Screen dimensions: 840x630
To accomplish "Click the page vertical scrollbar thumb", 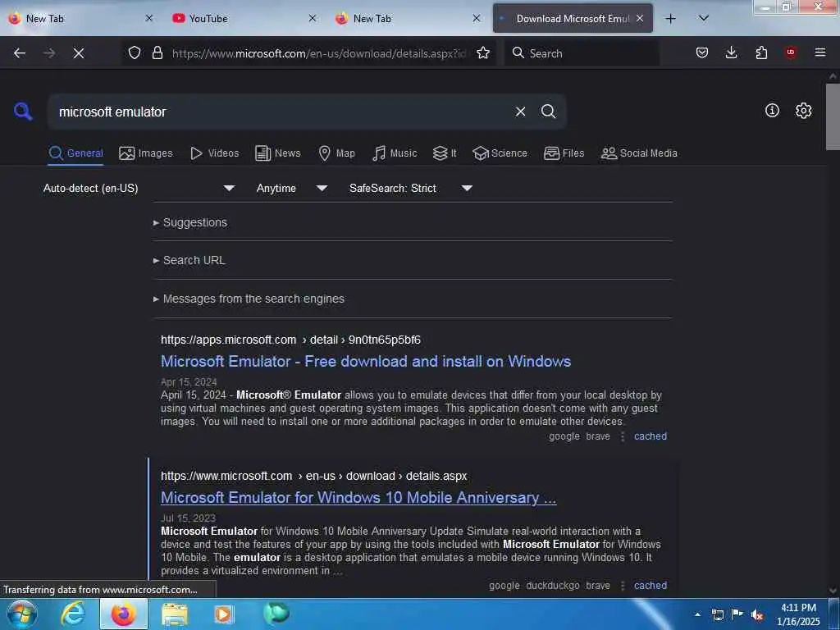I will click(833, 116).
